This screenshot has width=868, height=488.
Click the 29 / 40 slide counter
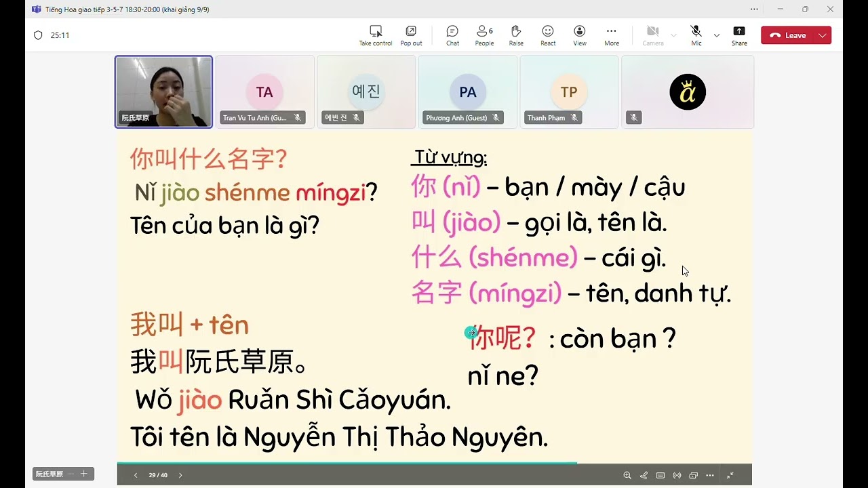158,475
